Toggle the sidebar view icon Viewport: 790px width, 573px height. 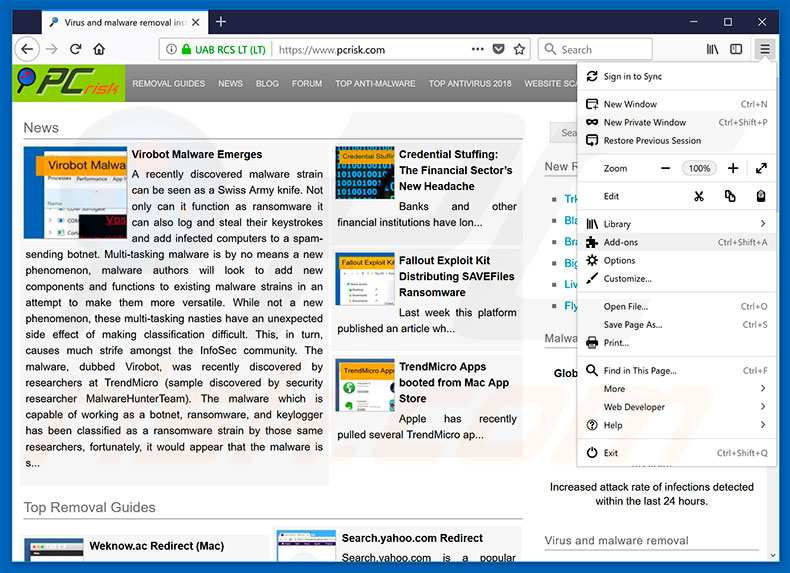pyautogui.click(x=736, y=49)
